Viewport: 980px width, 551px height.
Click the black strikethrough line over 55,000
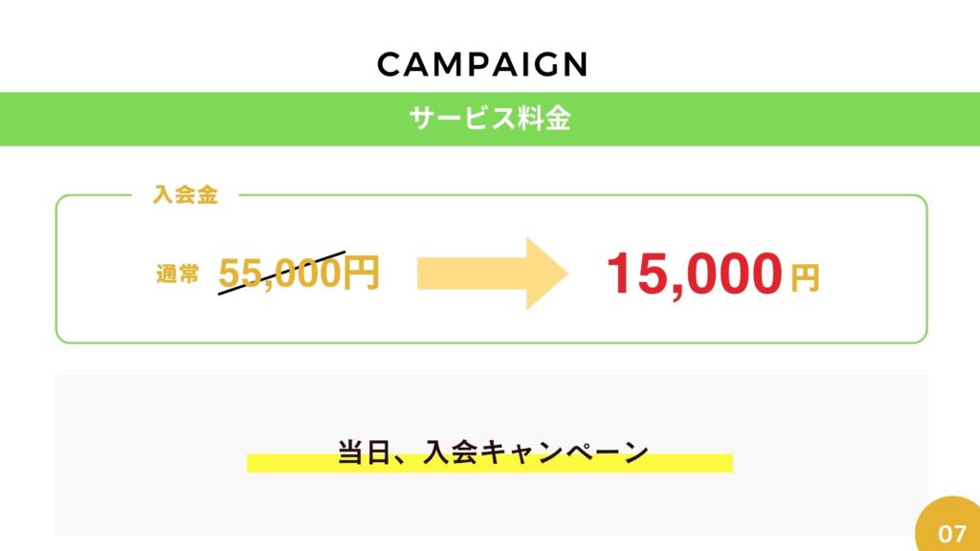281,273
